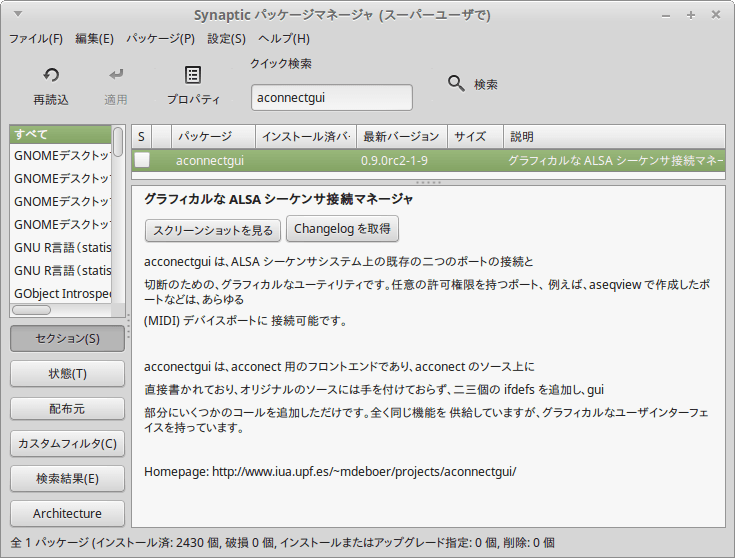This screenshot has height=558, width=735.
Task: Sort by the インストール済バージョン column header
Action: click(x=306, y=136)
